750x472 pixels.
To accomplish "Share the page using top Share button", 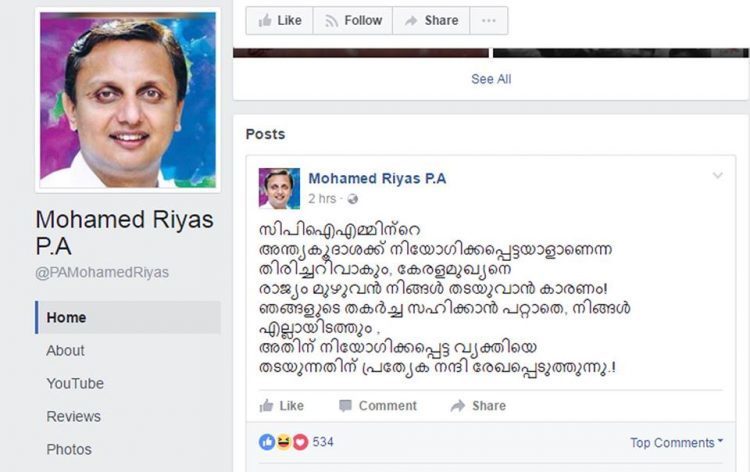I will click(x=431, y=21).
